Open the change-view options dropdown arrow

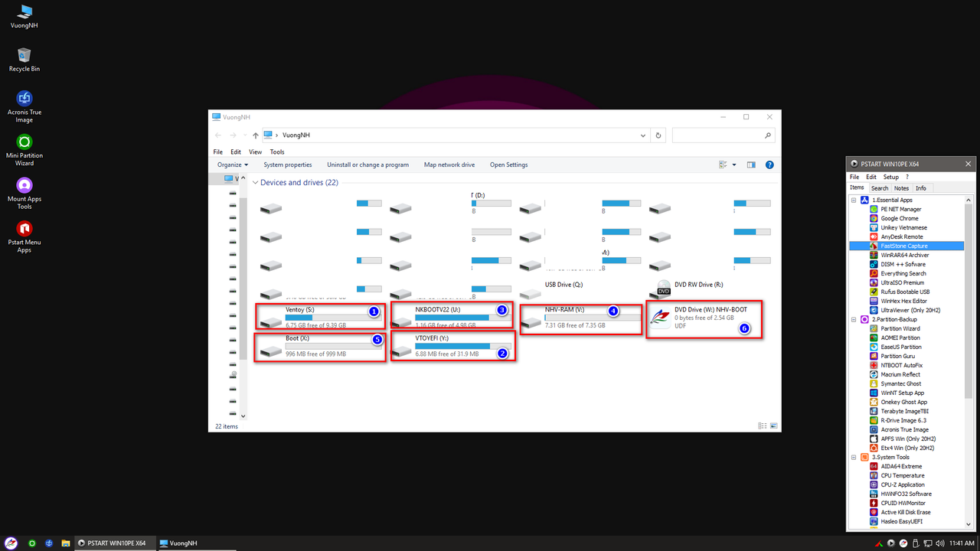point(734,165)
